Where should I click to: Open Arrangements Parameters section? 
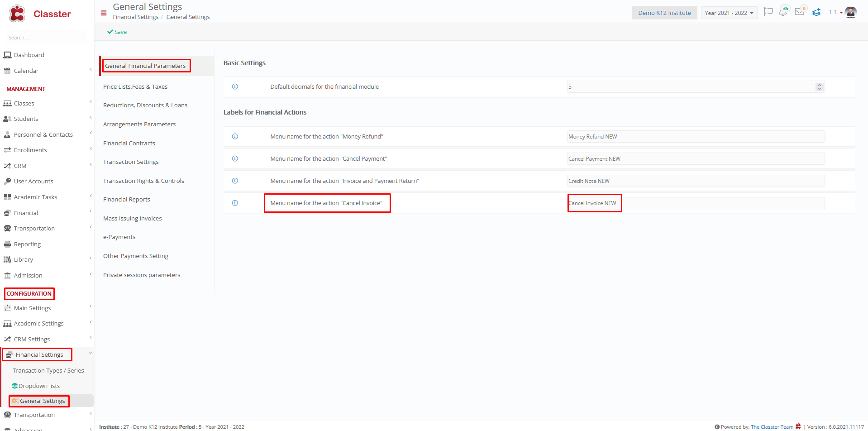139,124
